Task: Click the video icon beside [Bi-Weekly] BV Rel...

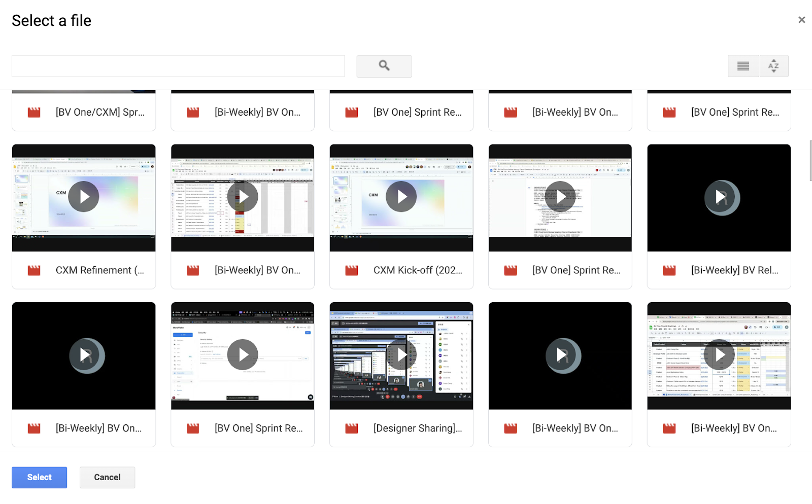Action: click(669, 271)
